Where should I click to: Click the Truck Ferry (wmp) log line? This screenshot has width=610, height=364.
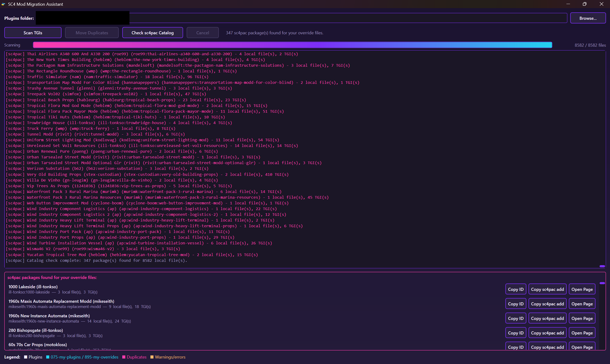pyautogui.click(x=90, y=129)
